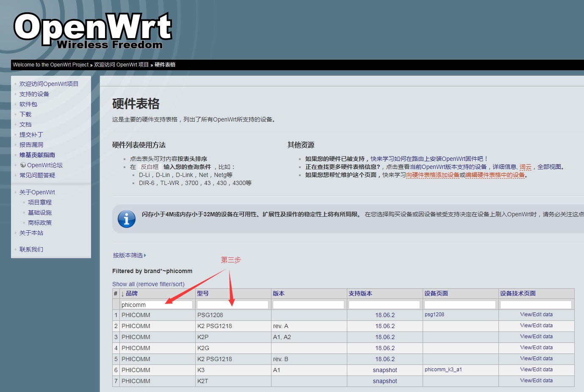The image size is (584, 392).
Task: Click 18.06.2 version in PSG1208 row
Action: (x=385, y=315)
